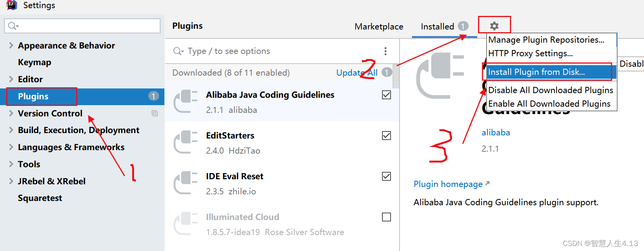This screenshot has width=644, height=251.
Task: Expand the Editor settings tree
Action: pos(11,79)
